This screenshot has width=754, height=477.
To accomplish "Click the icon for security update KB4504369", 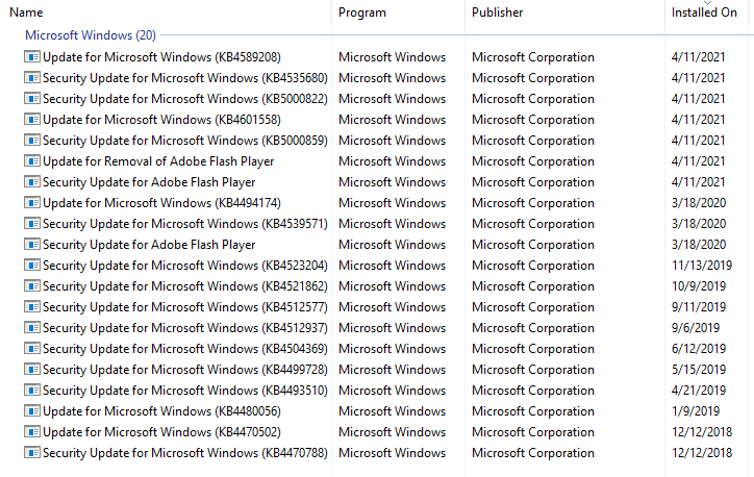I will point(32,349).
